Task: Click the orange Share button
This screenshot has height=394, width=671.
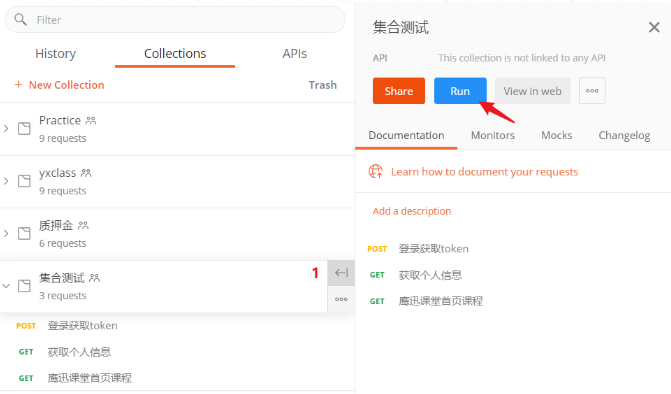Action: pyautogui.click(x=399, y=91)
